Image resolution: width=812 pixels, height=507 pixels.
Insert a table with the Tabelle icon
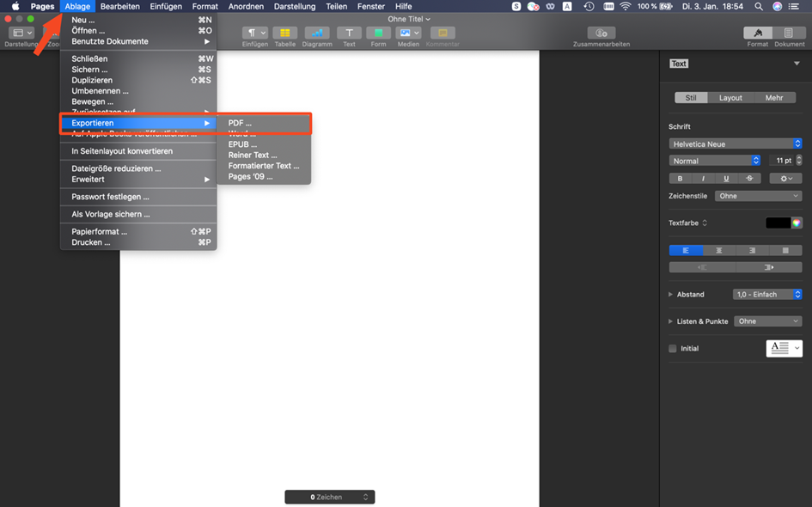(284, 33)
